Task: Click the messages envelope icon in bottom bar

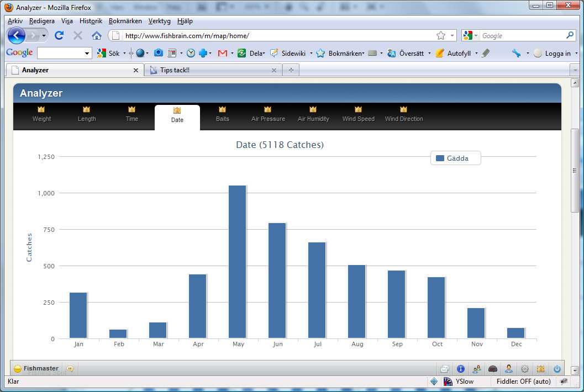Action: pos(445,369)
